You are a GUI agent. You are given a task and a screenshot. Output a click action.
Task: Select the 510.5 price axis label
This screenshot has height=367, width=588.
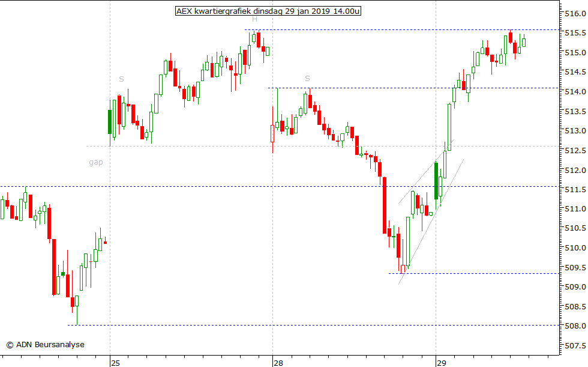click(575, 228)
